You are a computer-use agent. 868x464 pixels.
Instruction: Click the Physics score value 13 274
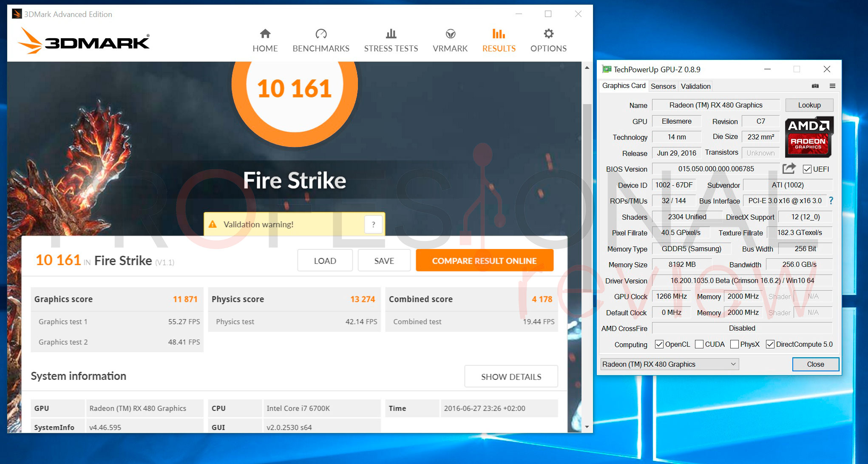[363, 299]
